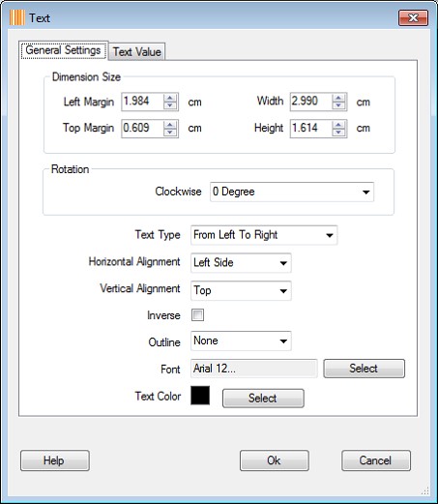Increase Top Margin with up spinner arrow

point(170,125)
